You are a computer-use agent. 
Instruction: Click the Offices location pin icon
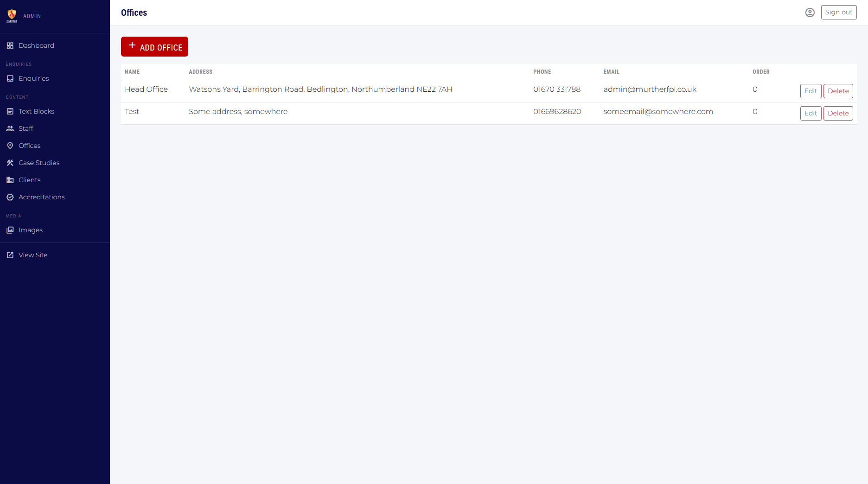click(10, 146)
